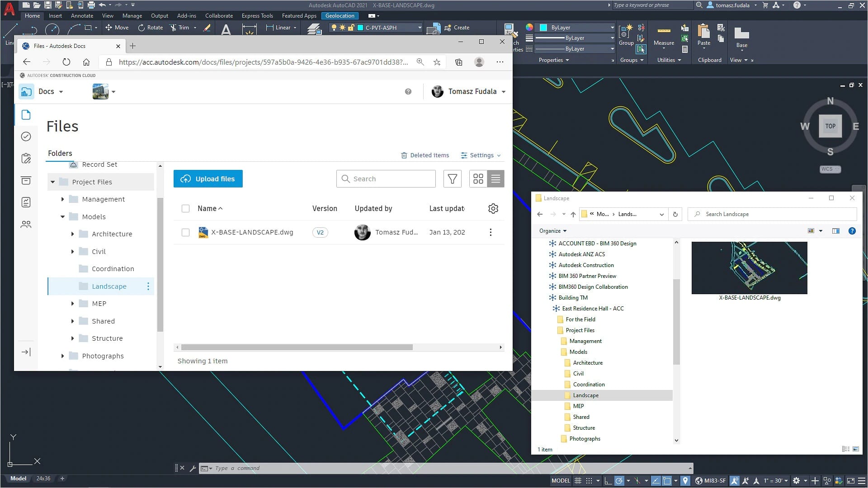
Task: Click the horizontal scrollbar under the file table
Action: 297,347
